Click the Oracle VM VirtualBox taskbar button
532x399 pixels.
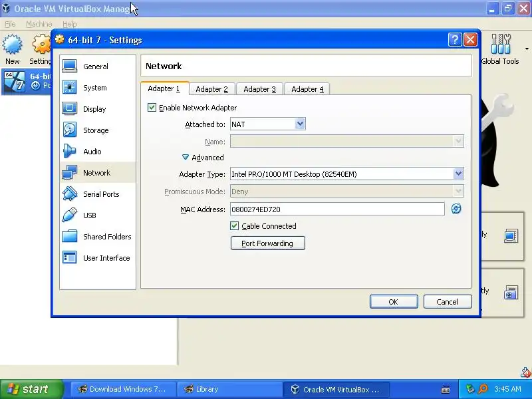coord(336,389)
